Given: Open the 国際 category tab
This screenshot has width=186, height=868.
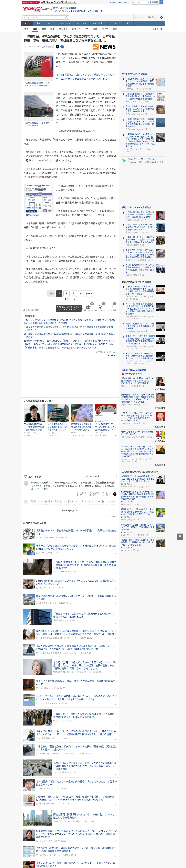Looking at the screenshot, I should [44, 29].
